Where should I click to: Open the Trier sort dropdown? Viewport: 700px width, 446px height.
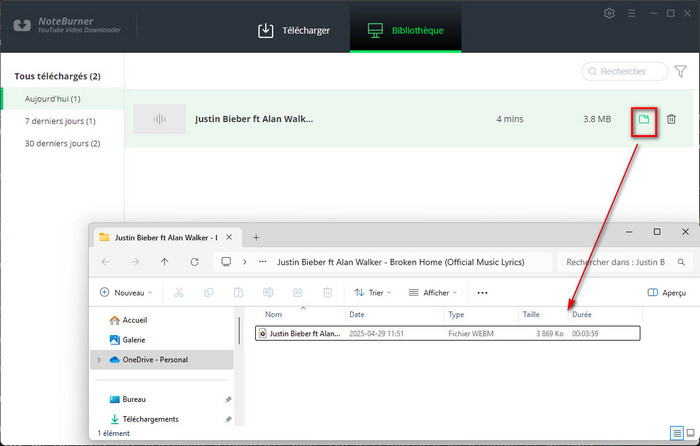[x=373, y=293]
